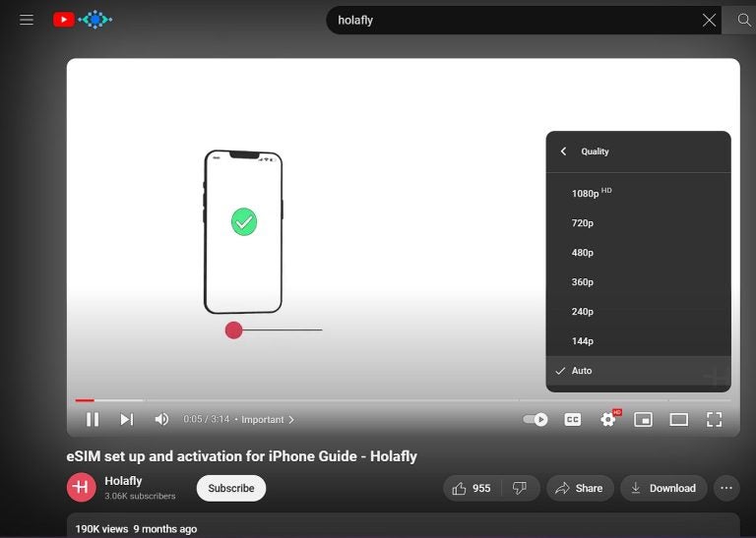
Task: Set quality to 240p
Action: point(638,311)
